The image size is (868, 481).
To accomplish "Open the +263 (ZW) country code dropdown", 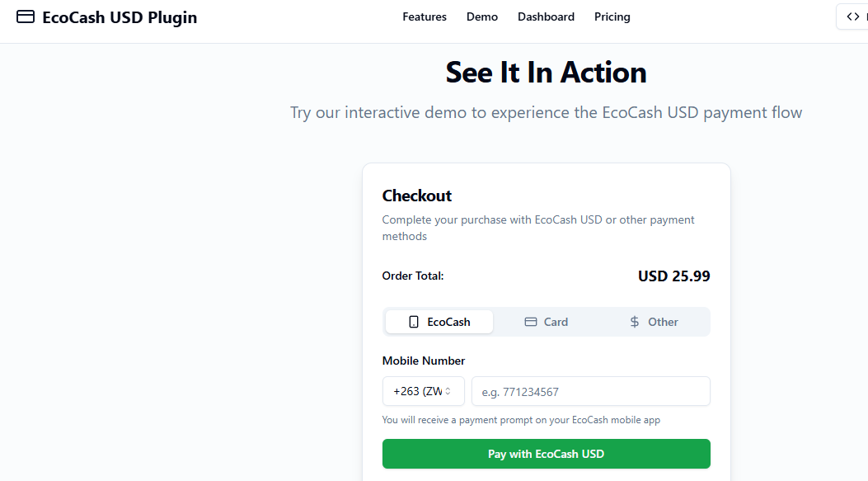I will coord(424,391).
